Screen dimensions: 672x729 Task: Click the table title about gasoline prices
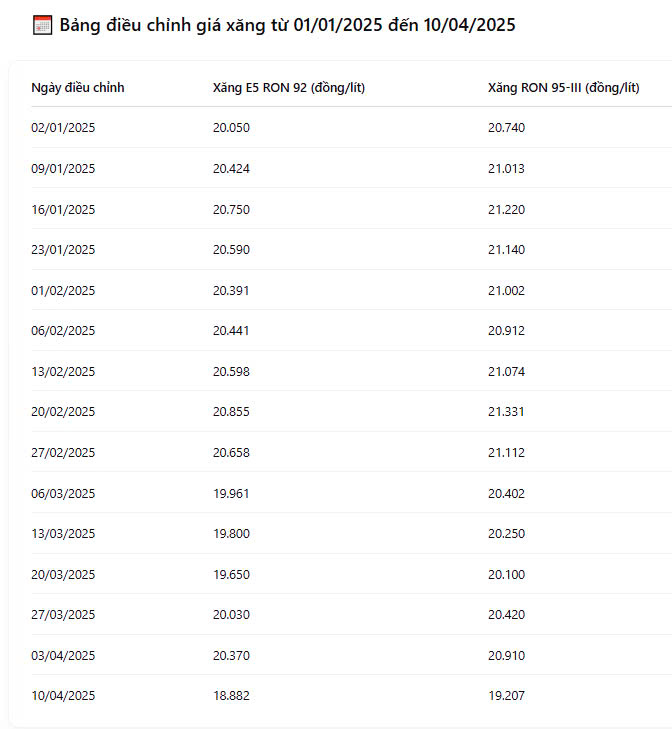(x=287, y=25)
